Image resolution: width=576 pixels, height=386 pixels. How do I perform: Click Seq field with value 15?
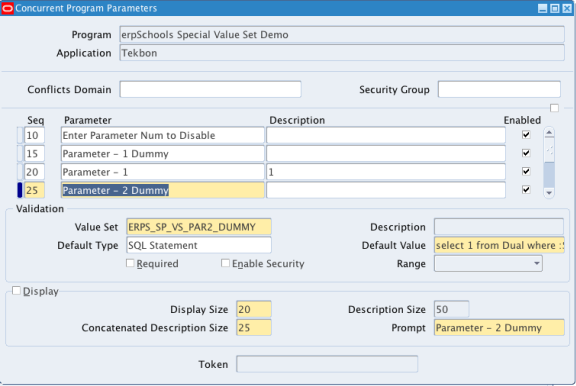(x=35, y=154)
